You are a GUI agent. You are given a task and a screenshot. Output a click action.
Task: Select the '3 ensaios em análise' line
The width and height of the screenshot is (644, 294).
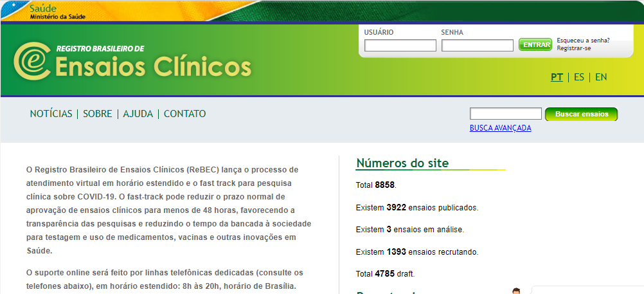[x=410, y=230]
